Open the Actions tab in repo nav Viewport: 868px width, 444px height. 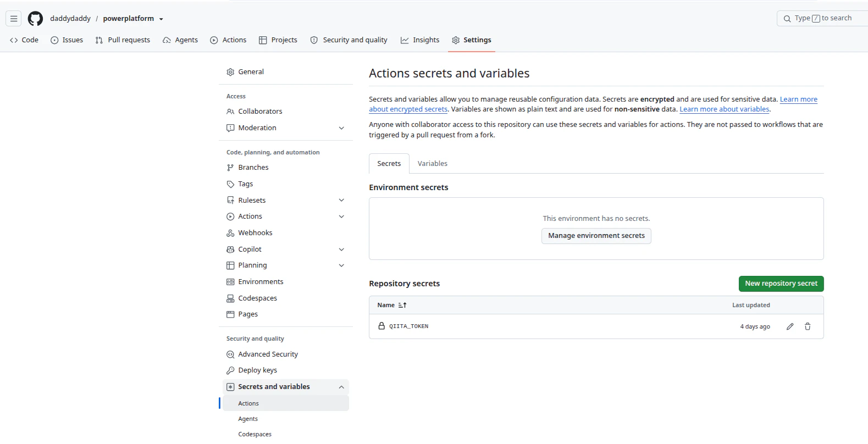(x=228, y=40)
